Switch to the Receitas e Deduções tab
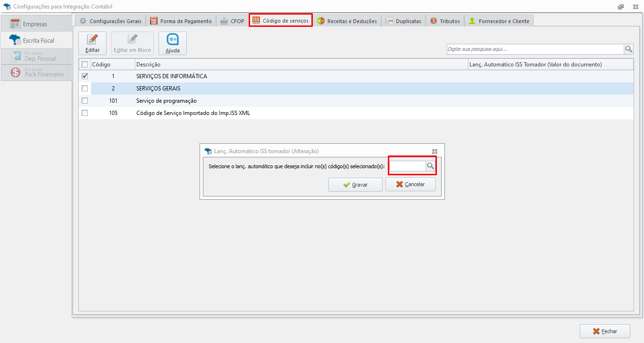644x343 pixels. tap(347, 21)
